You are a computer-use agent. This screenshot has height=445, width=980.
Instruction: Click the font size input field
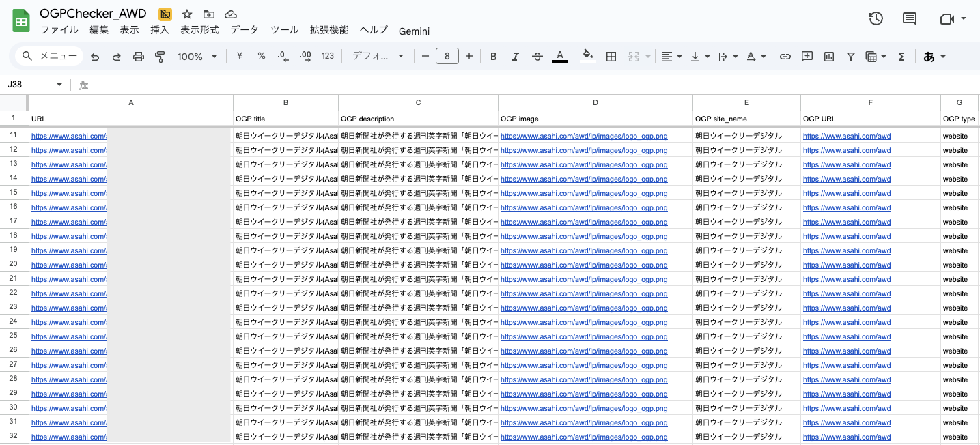pyautogui.click(x=447, y=56)
